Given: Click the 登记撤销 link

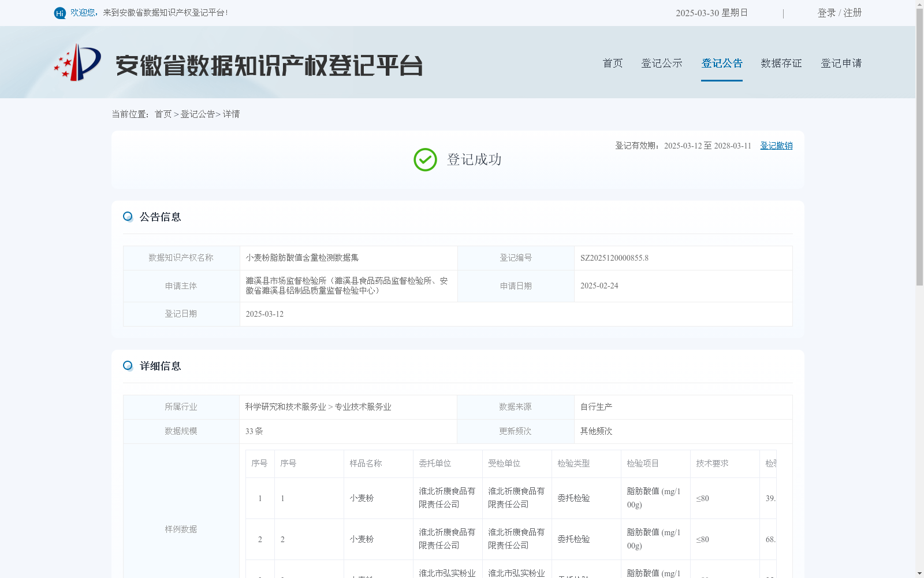Looking at the screenshot, I should click(x=776, y=146).
